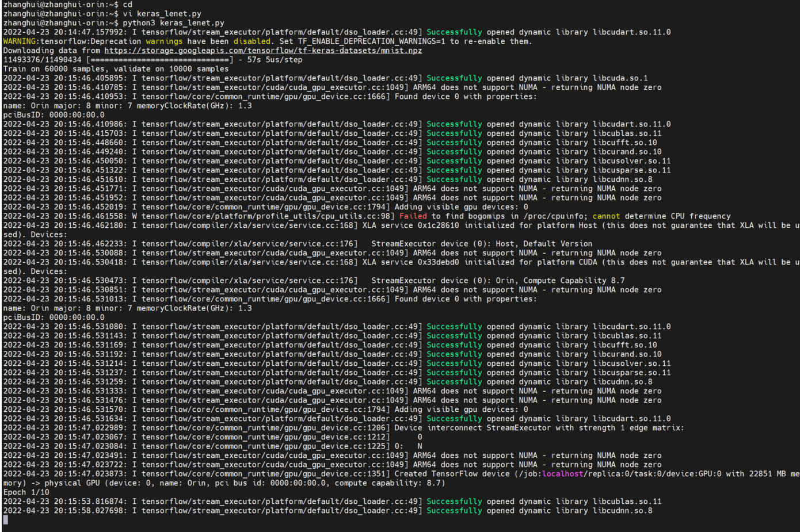Click the terminal cursor block at the bottom
The image size is (800, 532).
coord(5,520)
